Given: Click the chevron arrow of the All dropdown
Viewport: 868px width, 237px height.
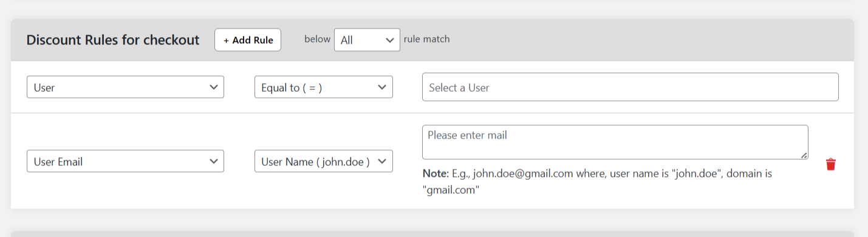Looking at the screenshot, I should (x=389, y=40).
